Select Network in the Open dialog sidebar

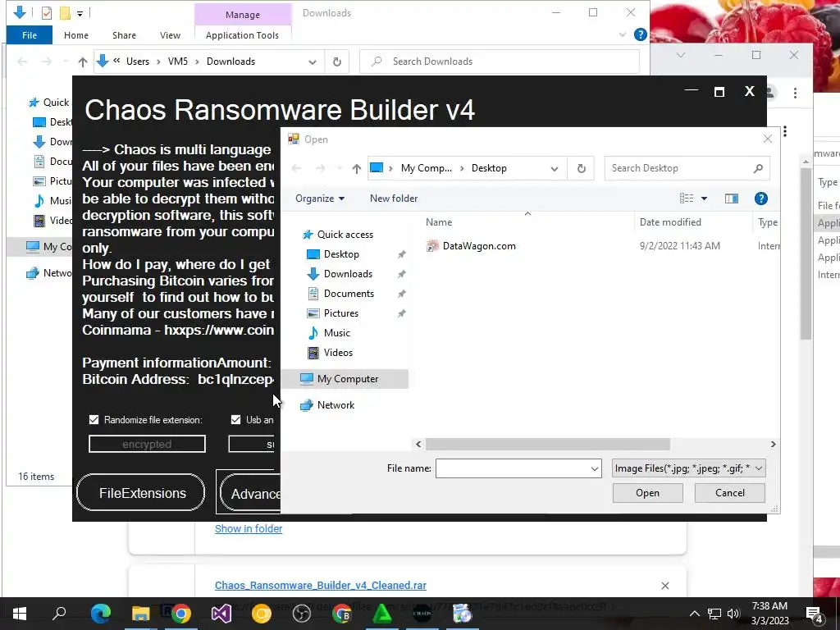coord(336,405)
